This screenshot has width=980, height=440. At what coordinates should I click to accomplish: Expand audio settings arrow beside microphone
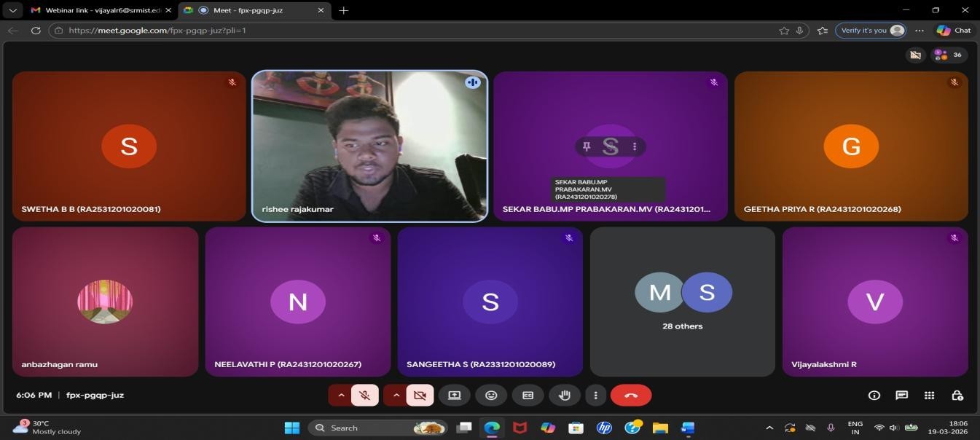tap(340, 395)
